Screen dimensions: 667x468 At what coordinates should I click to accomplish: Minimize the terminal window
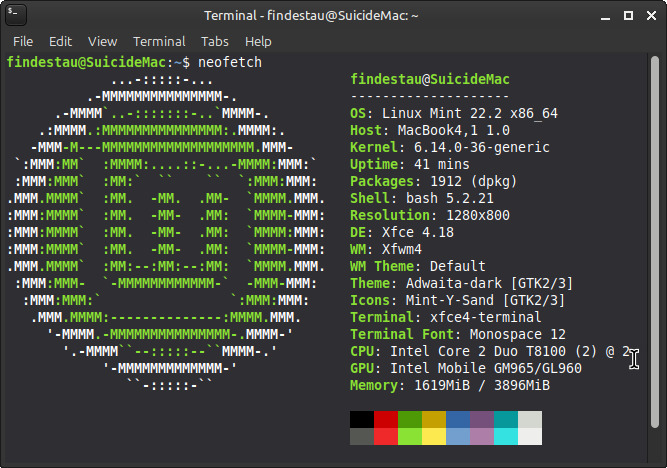[x=605, y=16]
